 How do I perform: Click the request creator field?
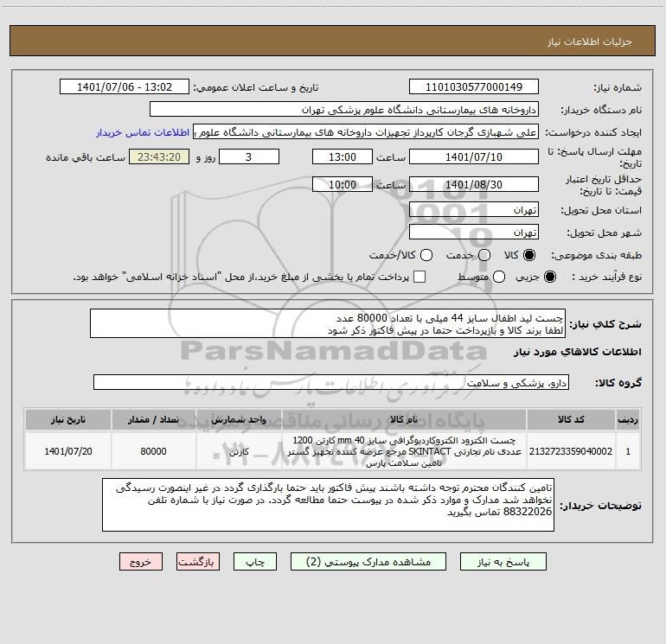366,132
